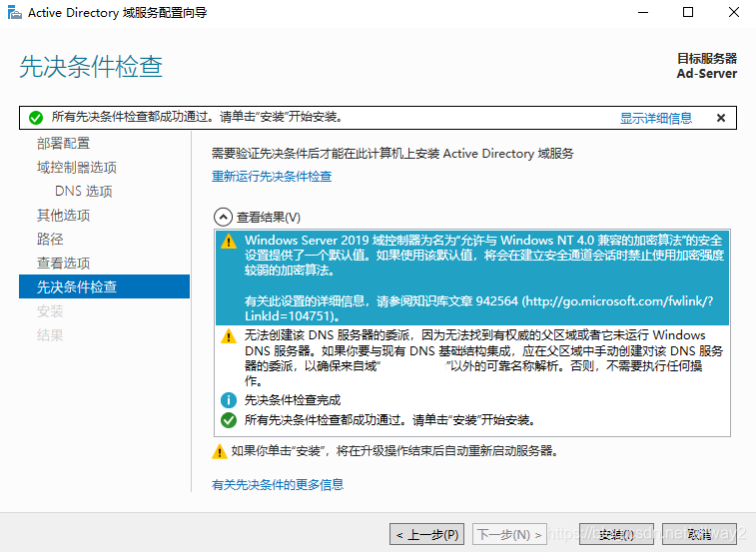This screenshot has width=756, height=552.
Task: Click warning icon of Windows Server 2019 message
Action: pos(229,241)
